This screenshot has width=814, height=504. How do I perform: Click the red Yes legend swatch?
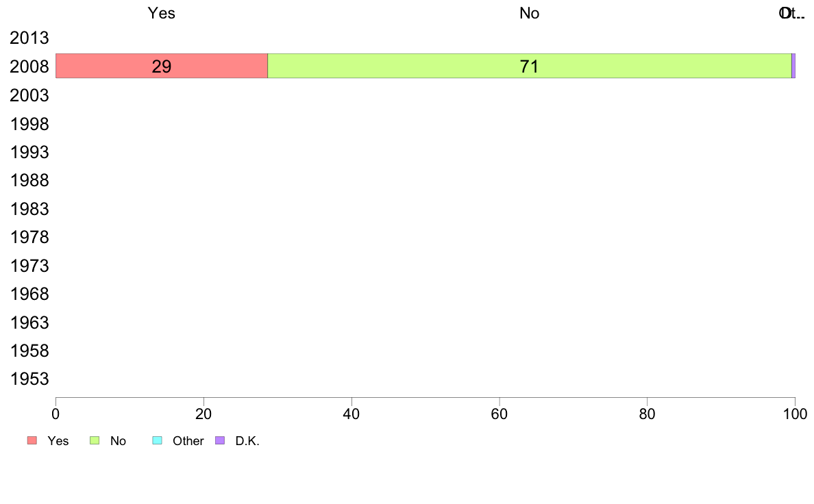pyautogui.click(x=32, y=441)
